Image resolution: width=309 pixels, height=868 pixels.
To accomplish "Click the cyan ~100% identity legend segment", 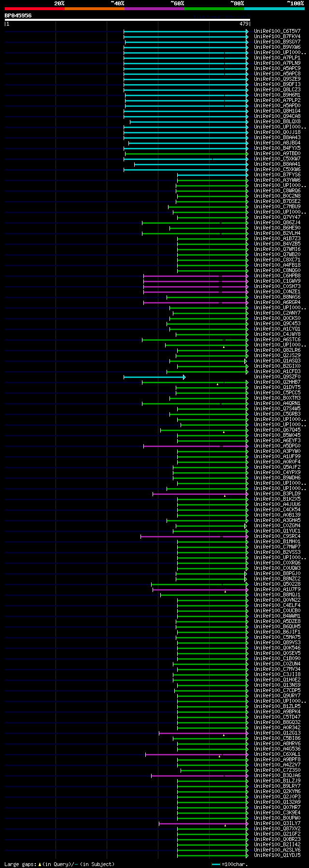I will tap(274, 9).
